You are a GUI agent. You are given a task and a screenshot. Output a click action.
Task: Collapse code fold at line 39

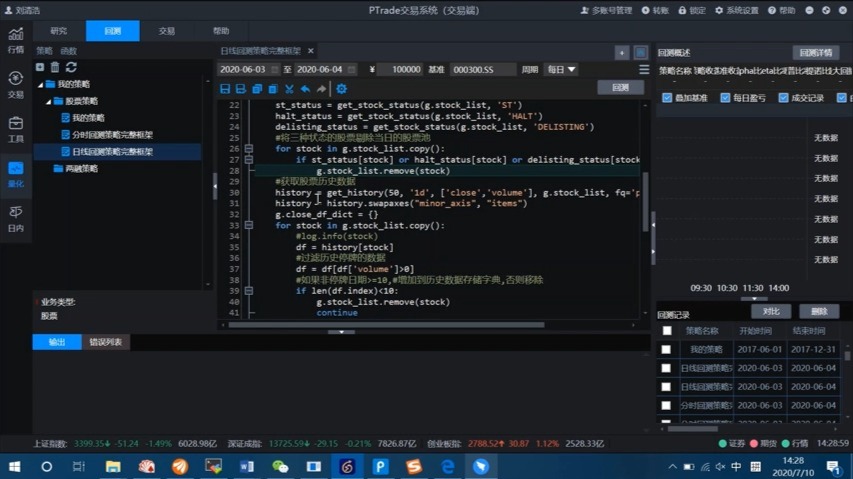pos(249,291)
